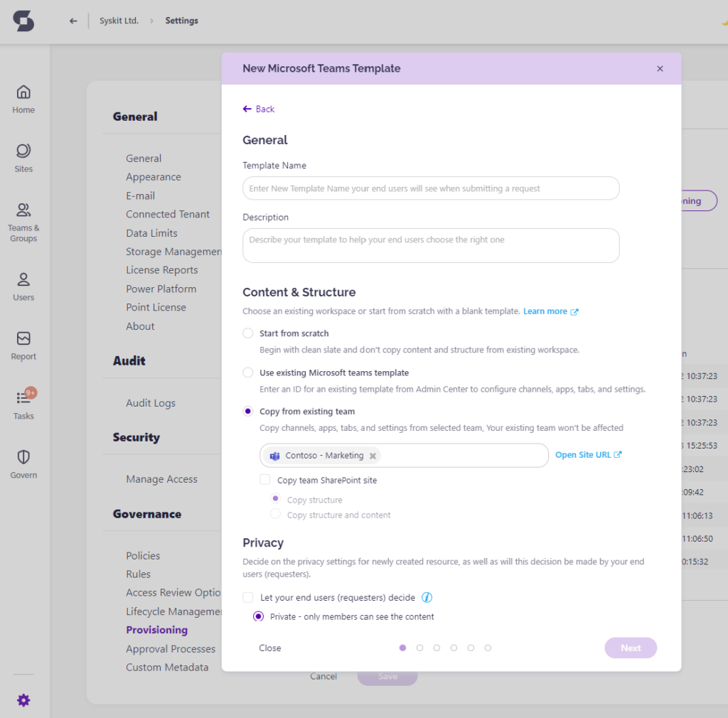Screen dimensions: 728x718
Task: Open Govern shield in sidebar
Action: tap(23, 464)
